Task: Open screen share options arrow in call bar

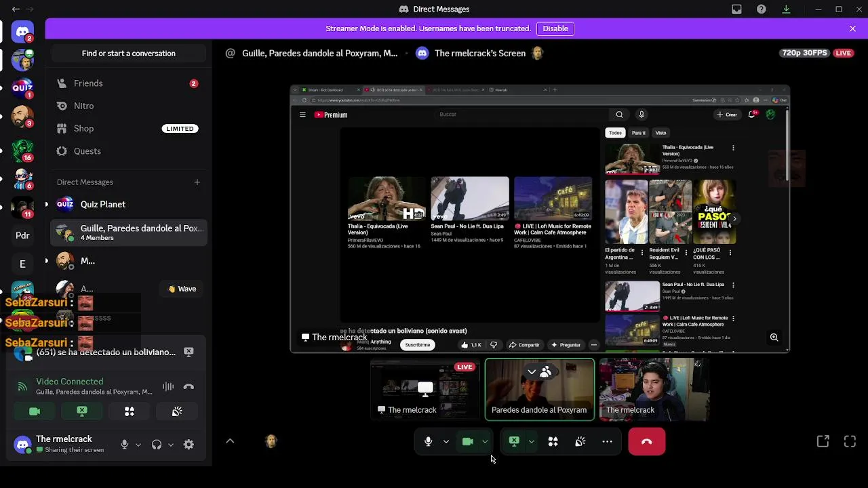Action: point(532,441)
